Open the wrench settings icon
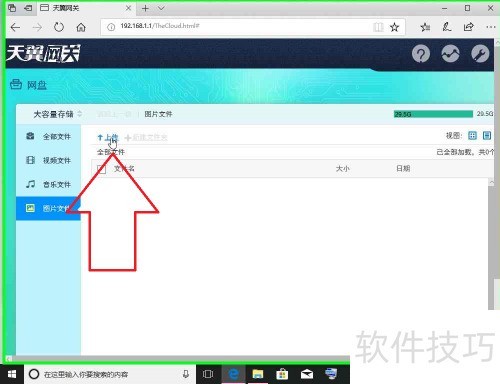 tap(480, 54)
